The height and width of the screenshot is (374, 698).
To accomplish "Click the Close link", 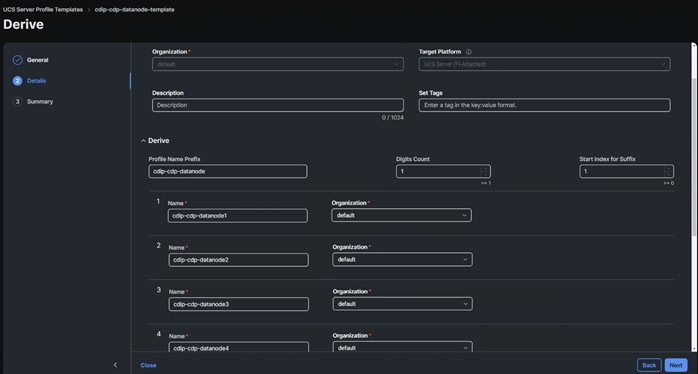I will [x=148, y=365].
